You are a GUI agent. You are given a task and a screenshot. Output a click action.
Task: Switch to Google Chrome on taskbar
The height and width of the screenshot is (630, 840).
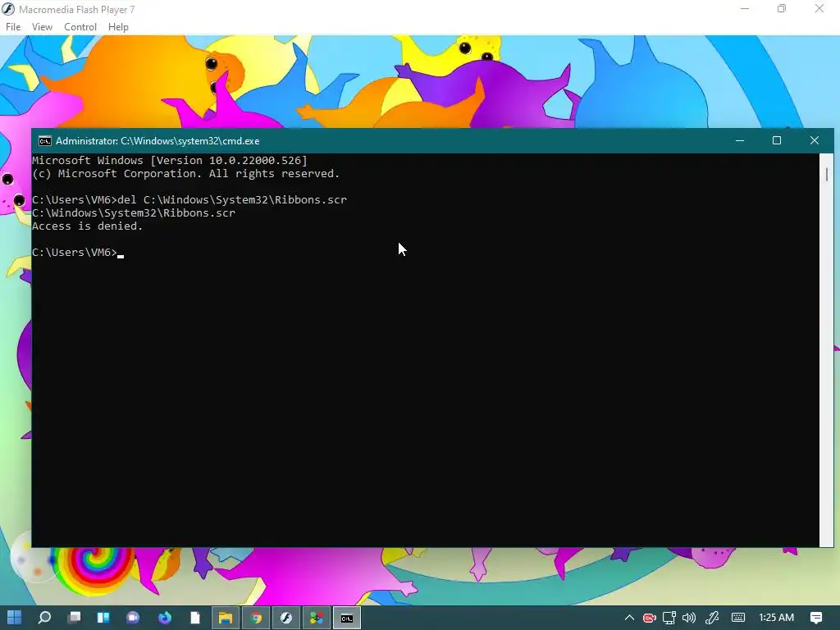(x=256, y=618)
